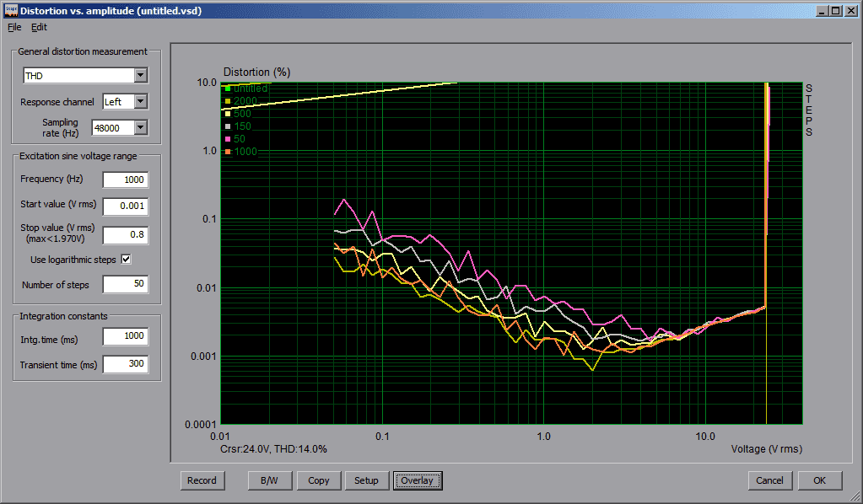The image size is (863, 504).
Task: Open the graph Setup button
Action: pyautogui.click(x=366, y=480)
